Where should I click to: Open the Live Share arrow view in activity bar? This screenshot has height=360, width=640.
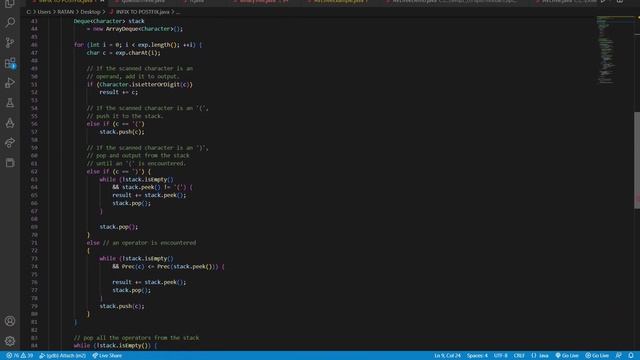(10, 143)
